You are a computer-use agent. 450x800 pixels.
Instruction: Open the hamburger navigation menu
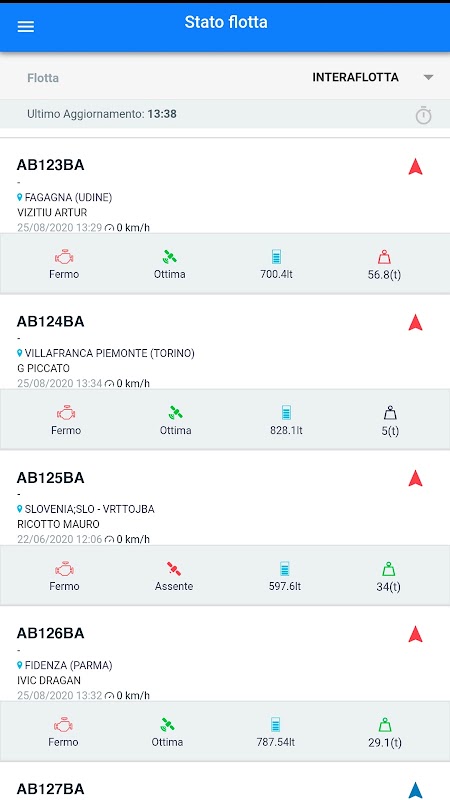click(x=26, y=27)
